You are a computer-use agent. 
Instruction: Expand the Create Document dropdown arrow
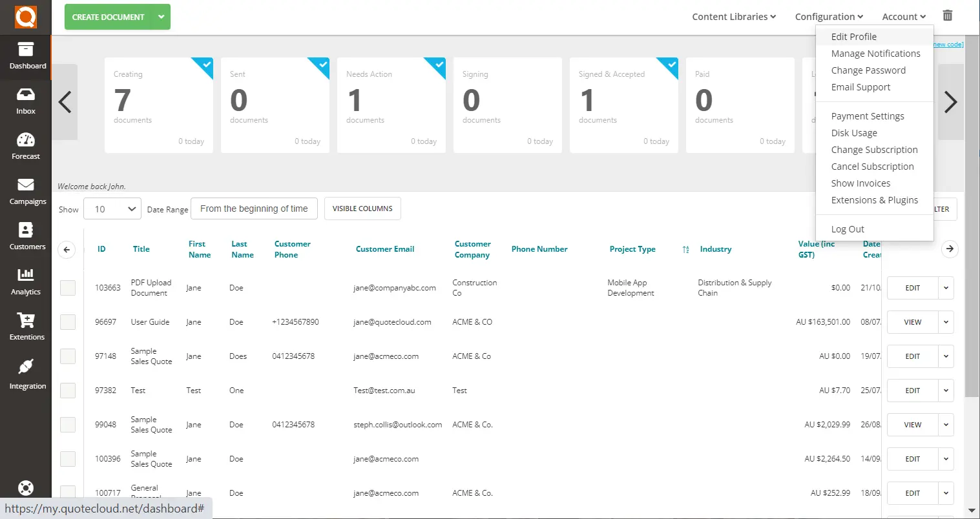[161, 17]
